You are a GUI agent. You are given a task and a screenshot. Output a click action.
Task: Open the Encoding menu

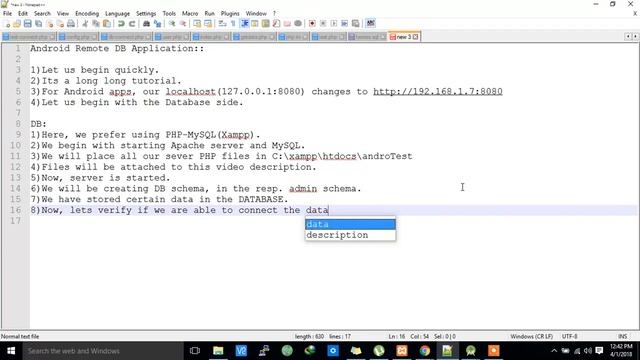pos(87,13)
